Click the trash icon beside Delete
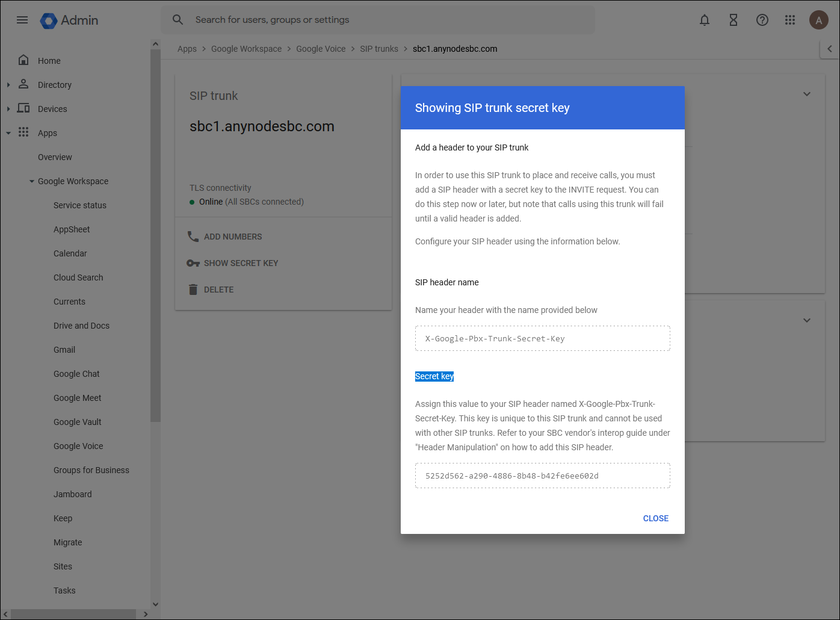The height and width of the screenshot is (620, 840). [193, 290]
